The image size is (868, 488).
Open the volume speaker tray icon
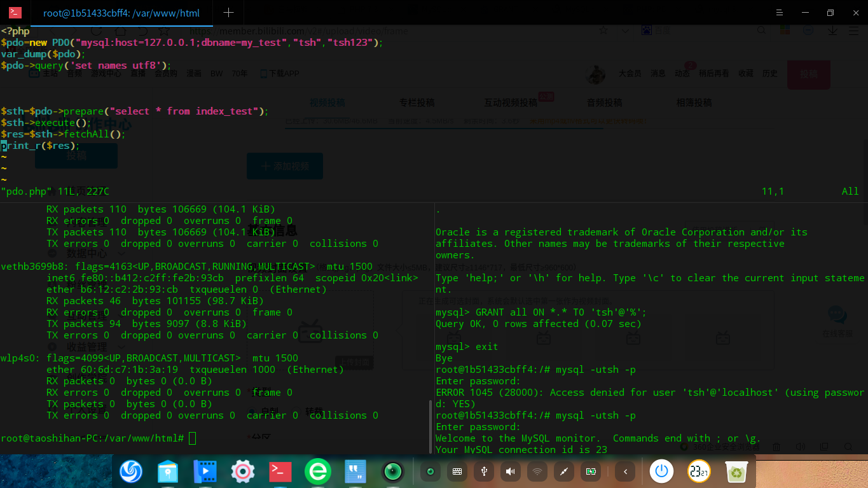point(510,471)
